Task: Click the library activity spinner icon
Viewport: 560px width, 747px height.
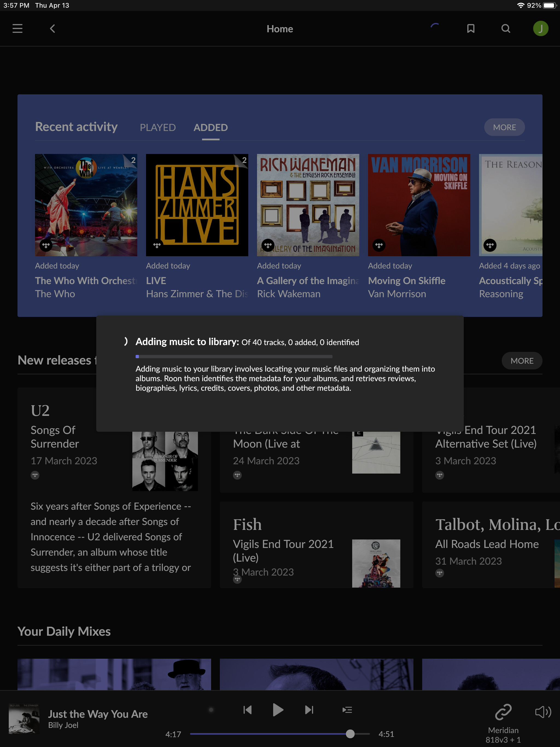Action: click(435, 28)
